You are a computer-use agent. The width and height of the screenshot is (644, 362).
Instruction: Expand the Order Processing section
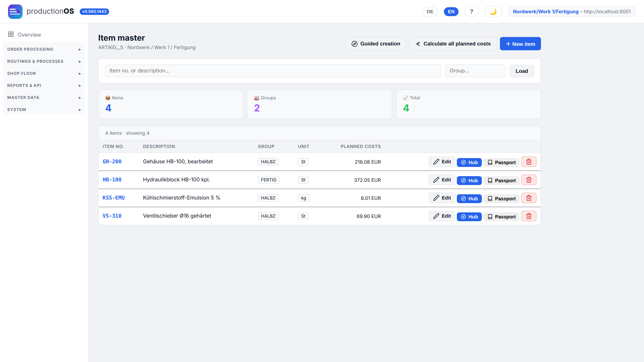point(44,49)
